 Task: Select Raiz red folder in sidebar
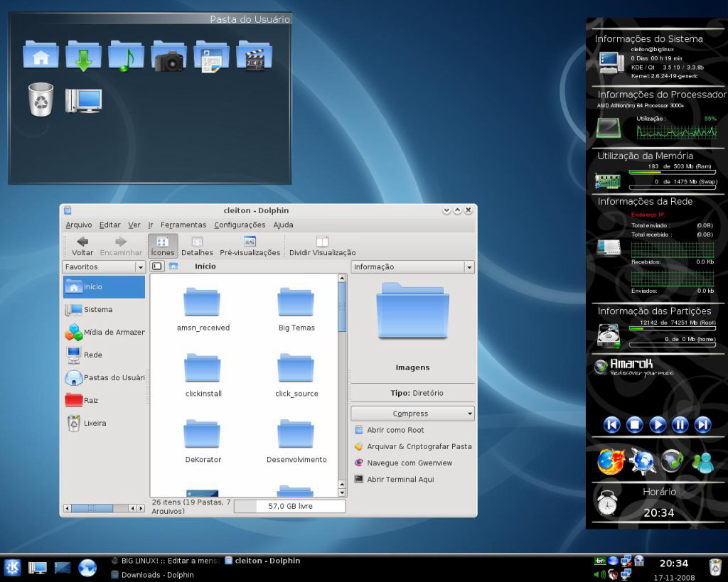[x=104, y=400]
